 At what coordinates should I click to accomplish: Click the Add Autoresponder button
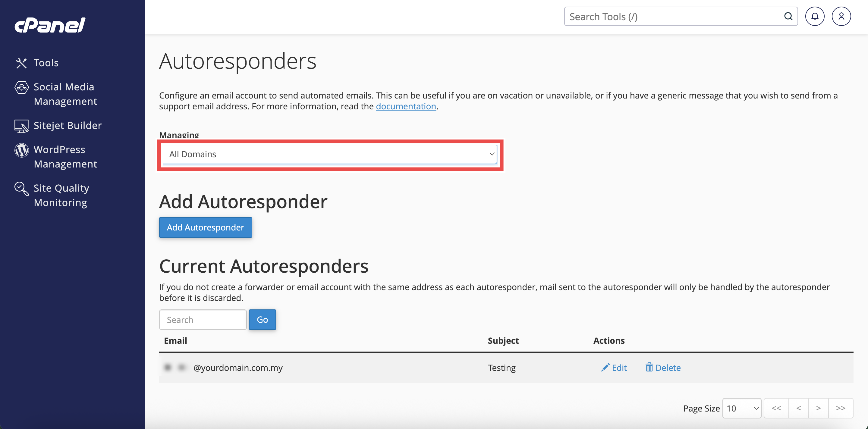206,227
